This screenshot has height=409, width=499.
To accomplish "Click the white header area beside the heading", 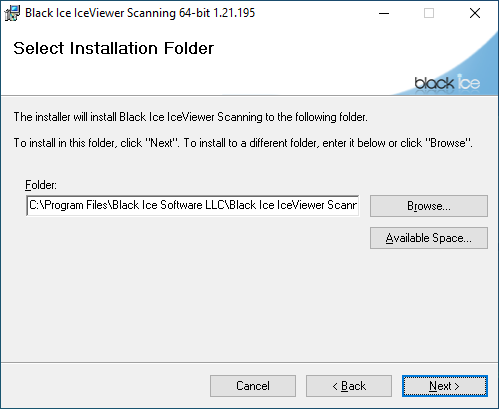I will (300, 48).
